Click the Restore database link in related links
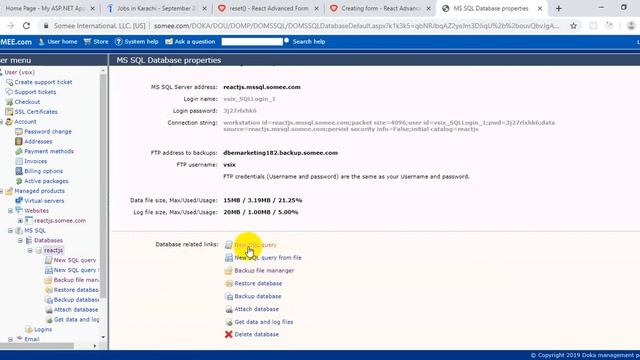Viewport: 640px width, 360px height. click(x=258, y=283)
